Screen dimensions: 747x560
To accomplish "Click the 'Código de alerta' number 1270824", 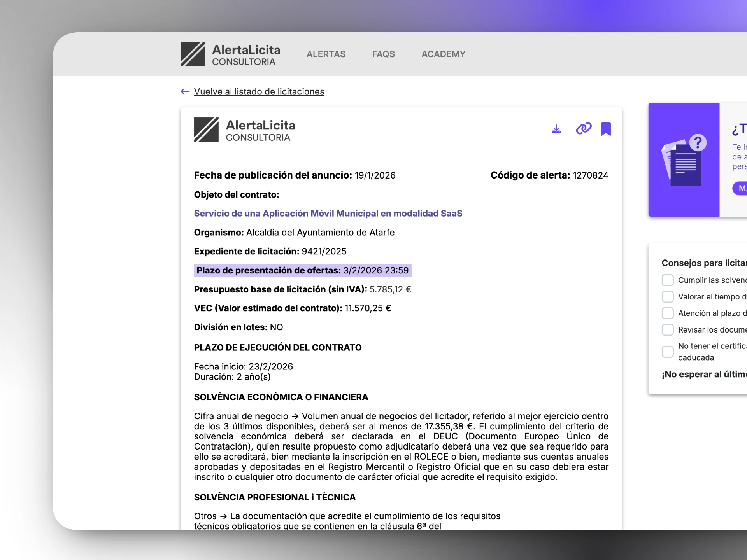I will pyautogui.click(x=590, y=175).
